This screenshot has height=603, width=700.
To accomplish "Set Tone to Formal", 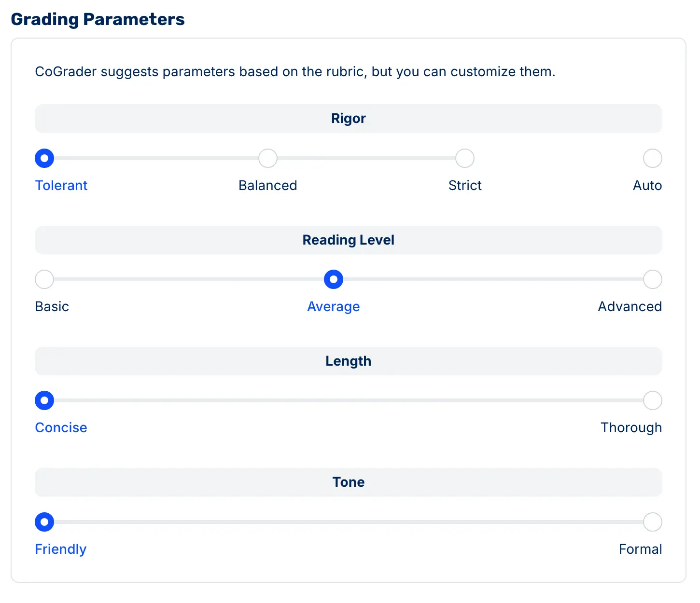I will pos(652,522).
